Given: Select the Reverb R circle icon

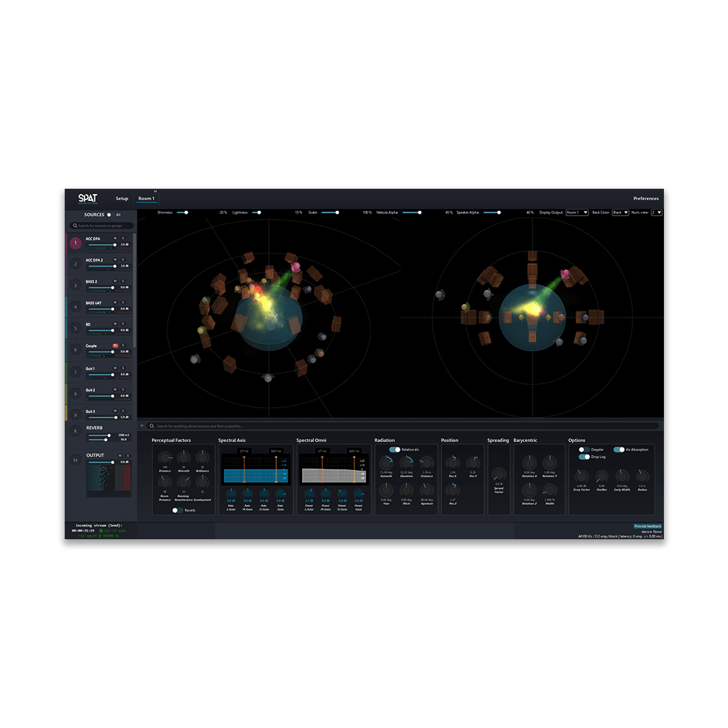Looking at the screenshot, I should (x=75, y=431).
